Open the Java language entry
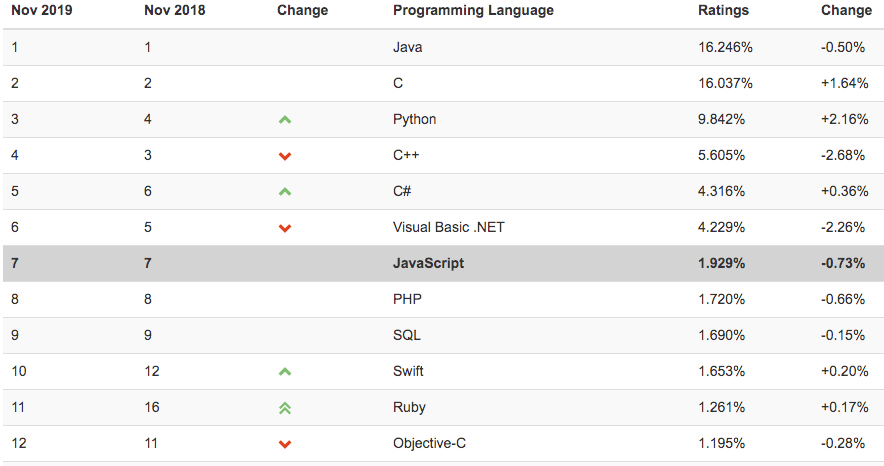Image resolution: width=884 pixels, height=466 pixels. click(x=408, y=47)
